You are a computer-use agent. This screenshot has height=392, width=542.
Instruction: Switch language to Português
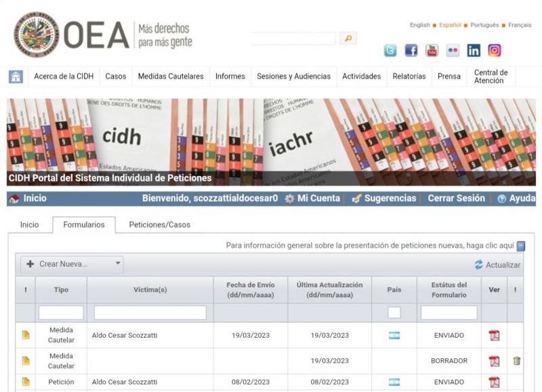pos(484,25)
